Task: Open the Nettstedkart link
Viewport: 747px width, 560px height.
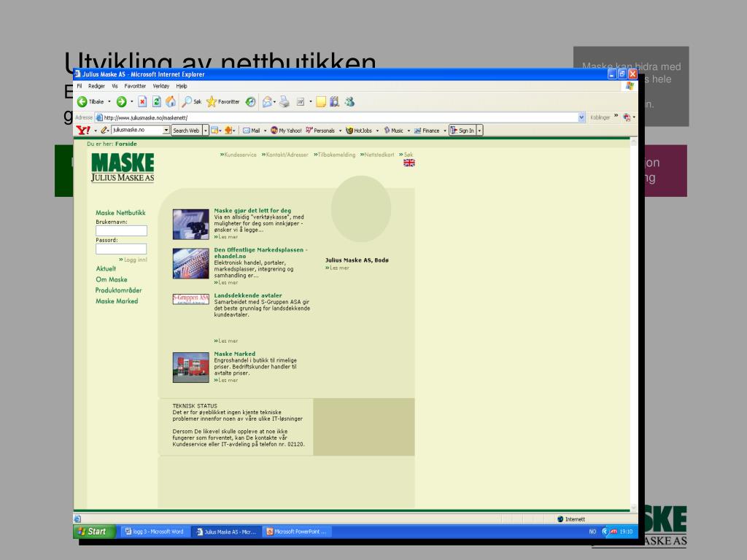Action: point(377,155)
